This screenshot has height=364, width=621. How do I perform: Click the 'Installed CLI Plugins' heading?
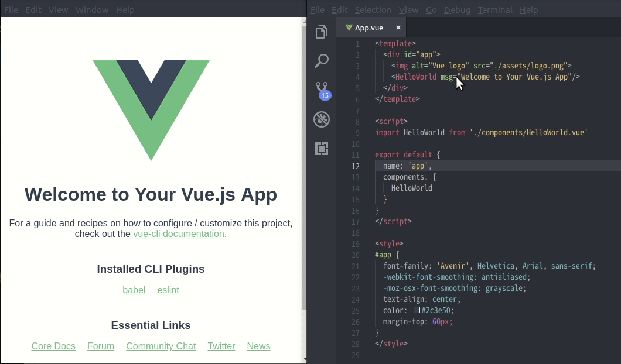[x=151, y=269]
